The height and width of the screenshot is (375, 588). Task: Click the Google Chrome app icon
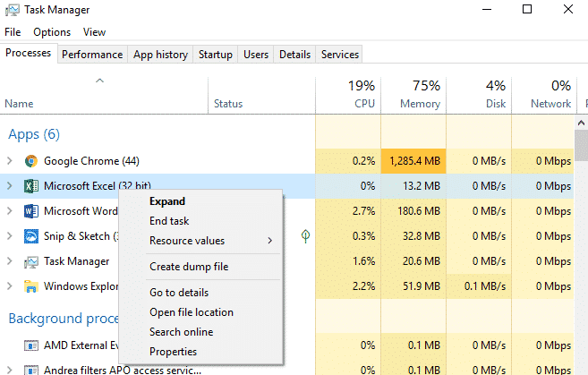(31, 161)
